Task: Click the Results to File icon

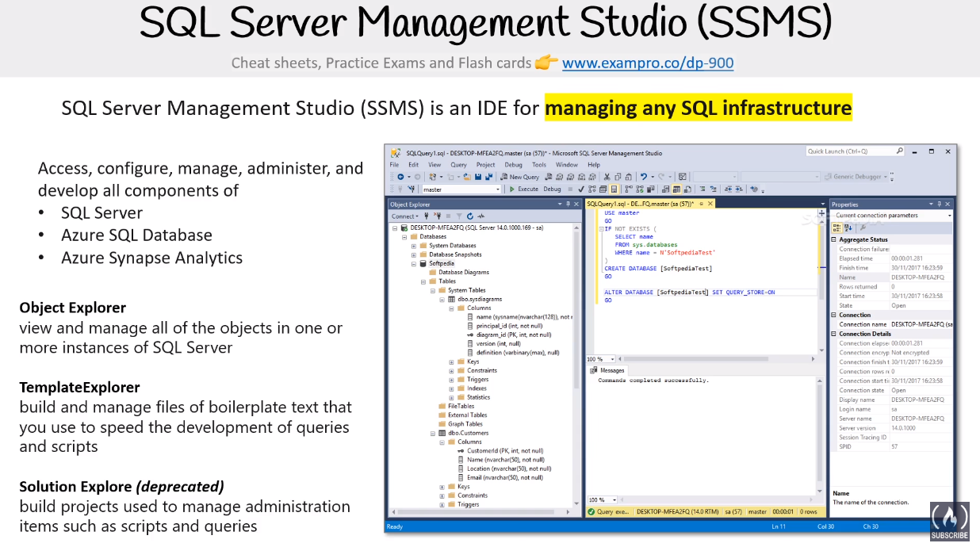Action: tap(687, 189)
